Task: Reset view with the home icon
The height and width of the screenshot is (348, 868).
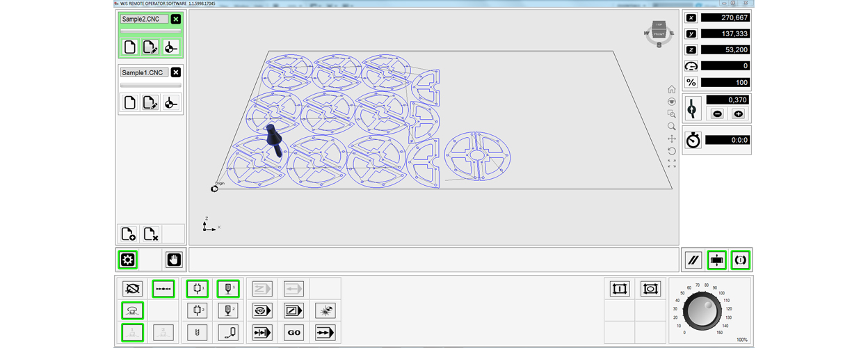Action: (x=671, y=89)
